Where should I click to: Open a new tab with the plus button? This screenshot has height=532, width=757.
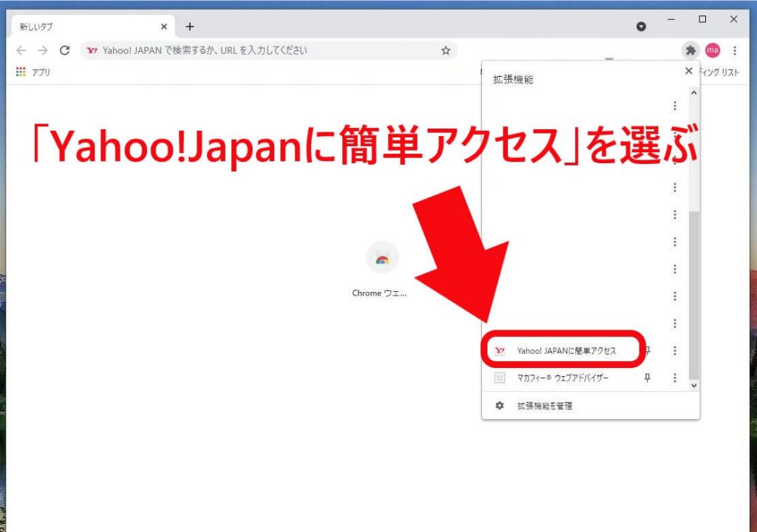point(190,26)
